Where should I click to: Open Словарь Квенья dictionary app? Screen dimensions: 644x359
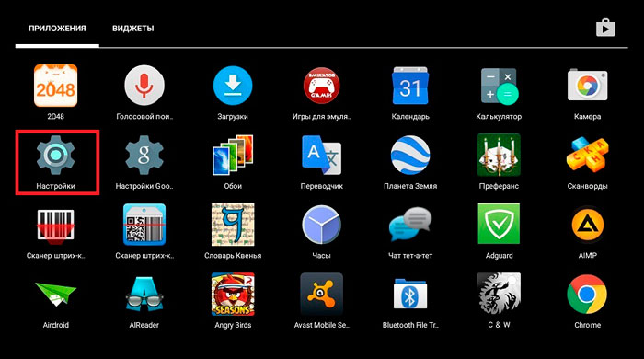[x=233, y=225]
